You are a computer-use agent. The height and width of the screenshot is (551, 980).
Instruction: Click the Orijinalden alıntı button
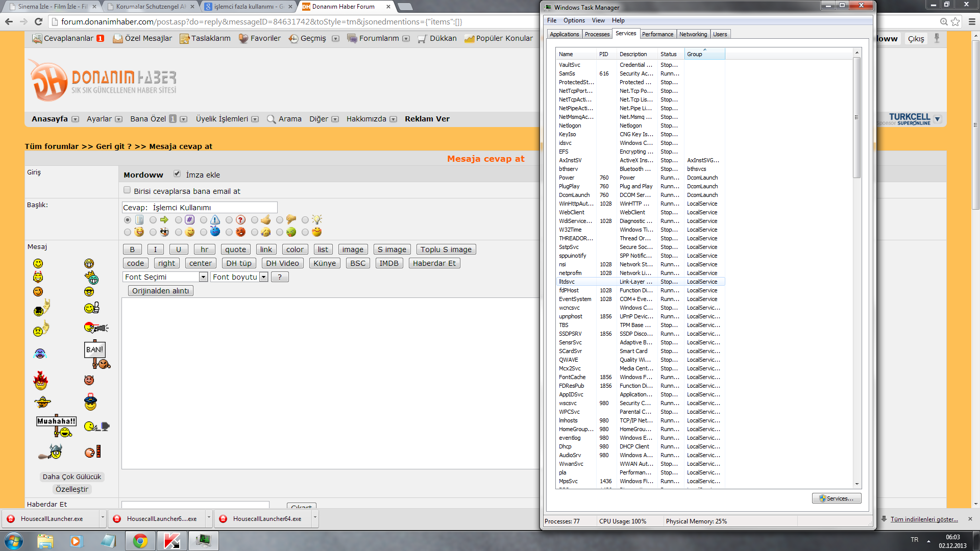(x=161, y=291)
